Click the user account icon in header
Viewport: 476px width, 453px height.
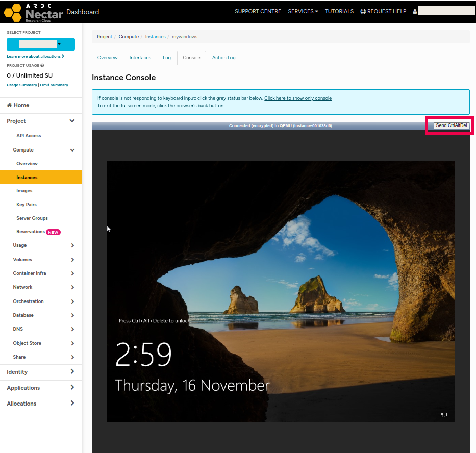(415, 12)
